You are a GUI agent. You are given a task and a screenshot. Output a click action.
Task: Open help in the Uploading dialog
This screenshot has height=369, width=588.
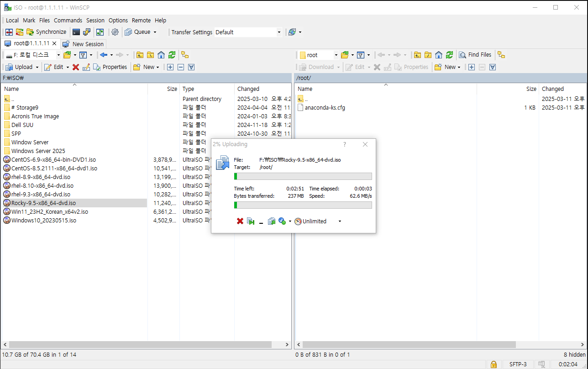(x=345, y=144)
